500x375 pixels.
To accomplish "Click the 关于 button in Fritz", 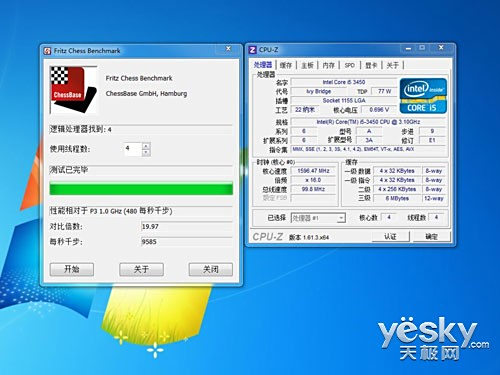I will tap(141, 269).
